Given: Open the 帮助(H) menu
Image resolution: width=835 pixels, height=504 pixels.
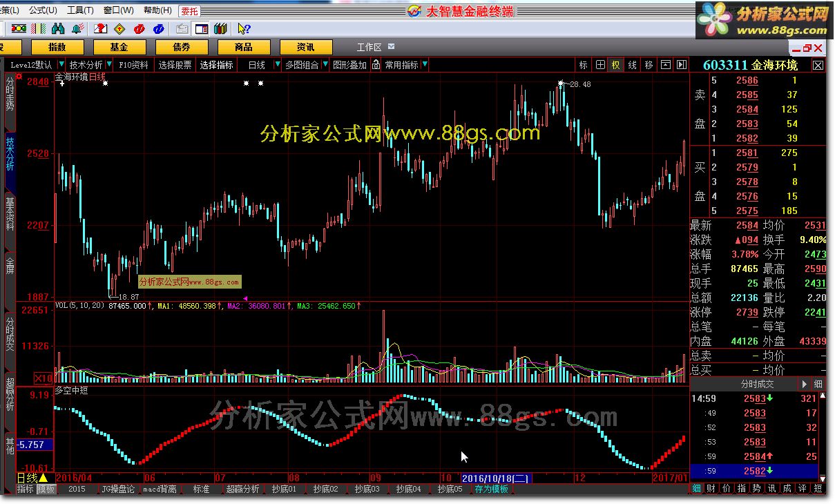Looking at the screenshot, I should [x=158, y=10].
